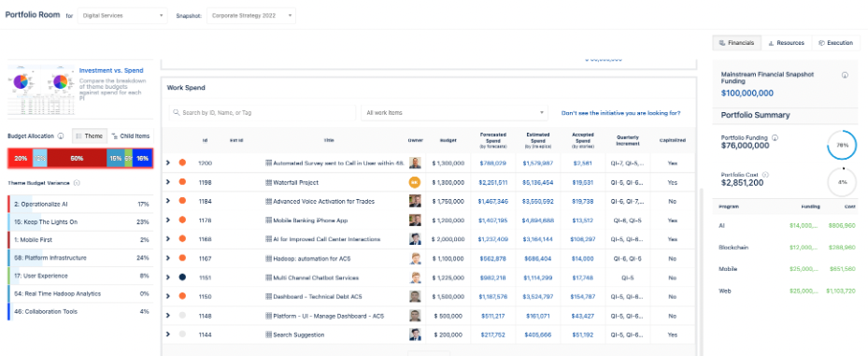
Task: Click the Mobile program row
Action: click(x=787, y=268)
